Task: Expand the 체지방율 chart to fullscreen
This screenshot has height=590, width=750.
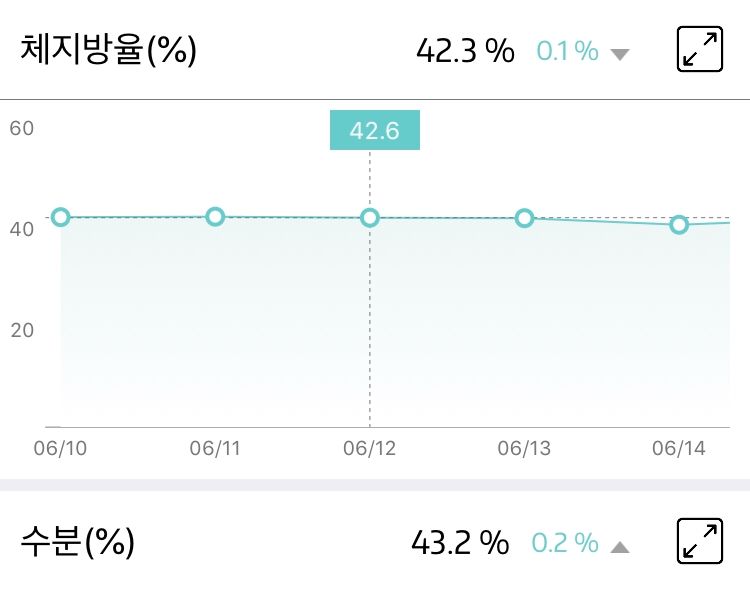Action: (700, 50)
